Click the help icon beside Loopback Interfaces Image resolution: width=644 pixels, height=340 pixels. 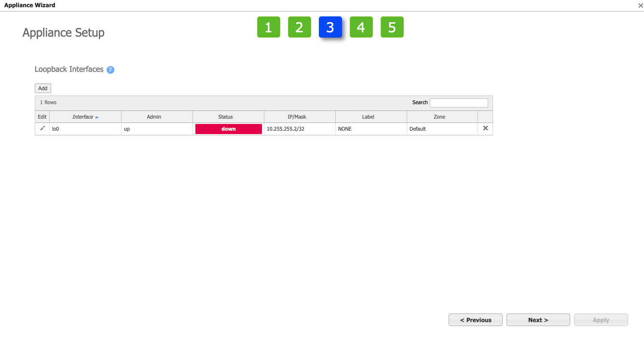tap(110, 69)
